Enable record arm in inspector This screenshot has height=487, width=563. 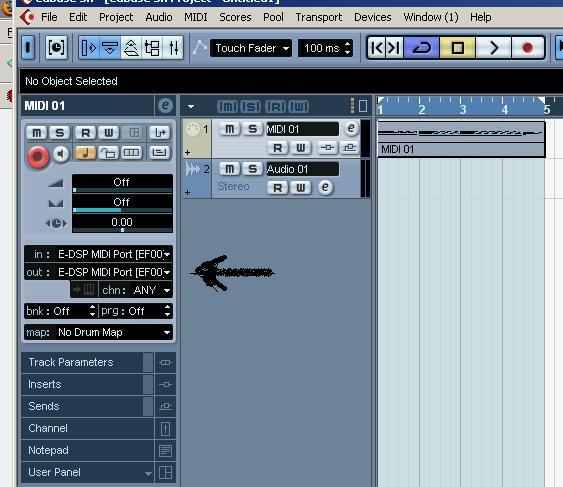coord(38,157)
